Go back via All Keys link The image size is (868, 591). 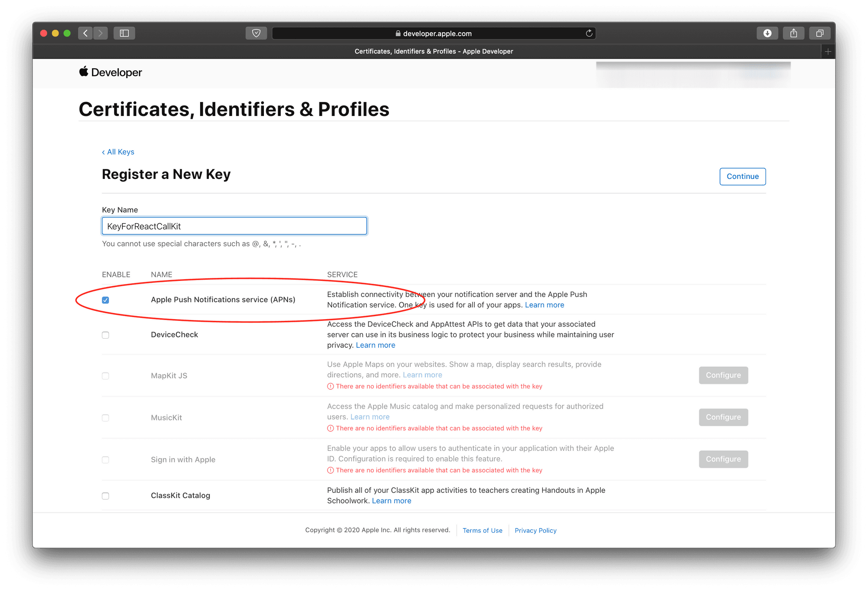point(118,152)
